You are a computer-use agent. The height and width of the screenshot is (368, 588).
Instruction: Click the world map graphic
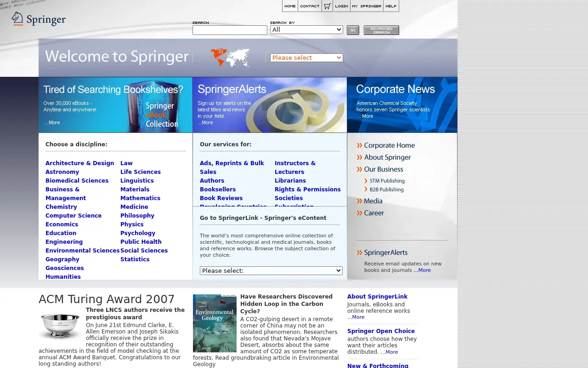230,57
